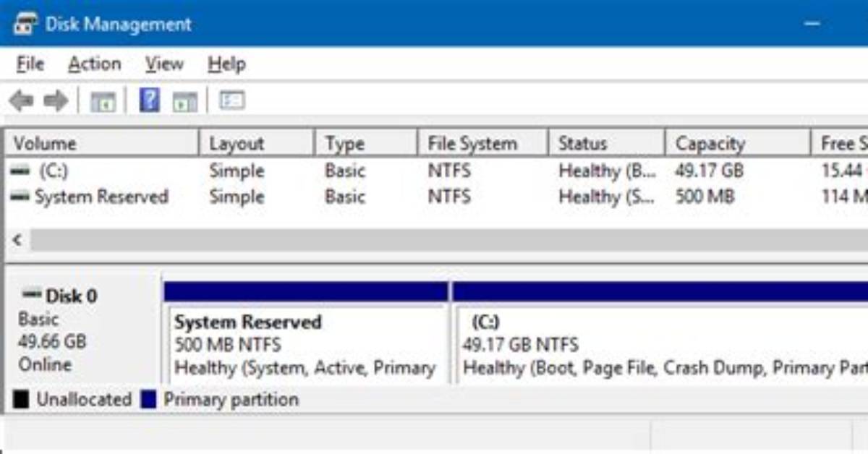Select the (C:) volume name in list
Viewport: 868px width, 454px height.
pyautogui.click(x=54, y=171)
